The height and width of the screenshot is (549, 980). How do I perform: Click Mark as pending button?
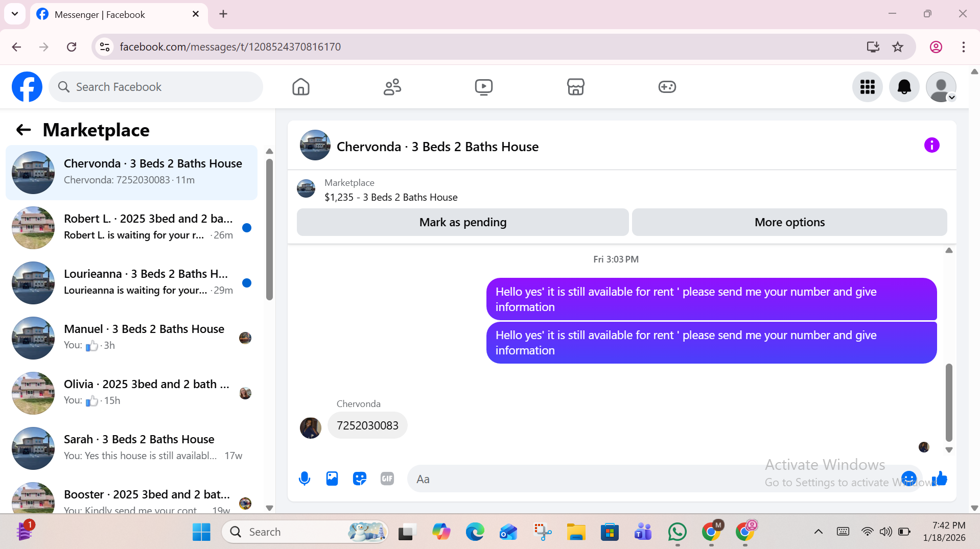point(463,222)
